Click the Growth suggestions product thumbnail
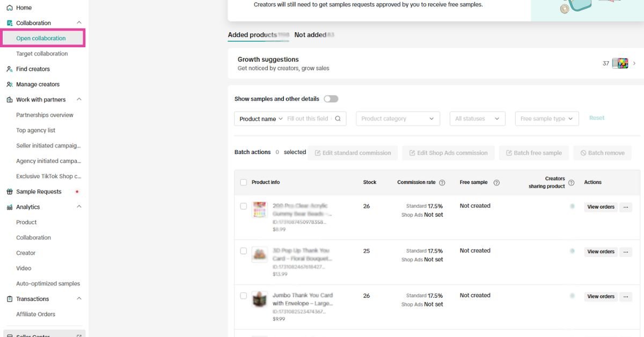The height and width of the screenshot is (337, 644). tap(620, 63)
